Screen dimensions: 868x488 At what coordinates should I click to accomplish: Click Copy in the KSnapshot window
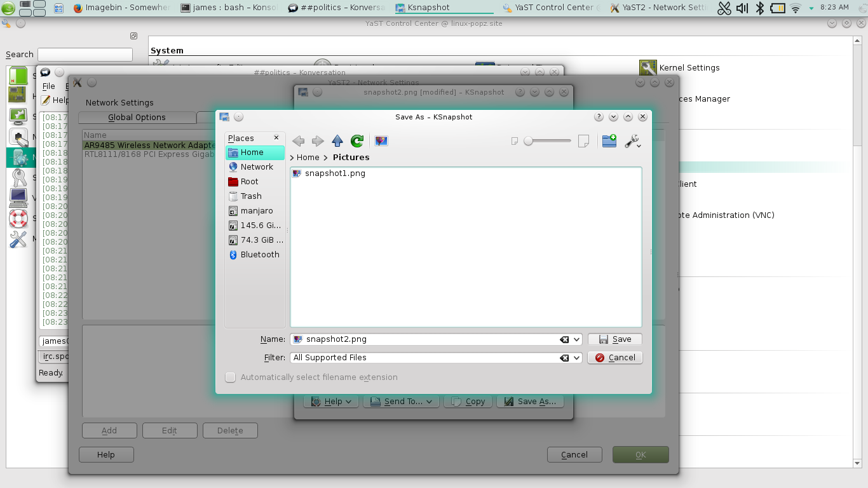pyautogui.click(x=468, y=402)
